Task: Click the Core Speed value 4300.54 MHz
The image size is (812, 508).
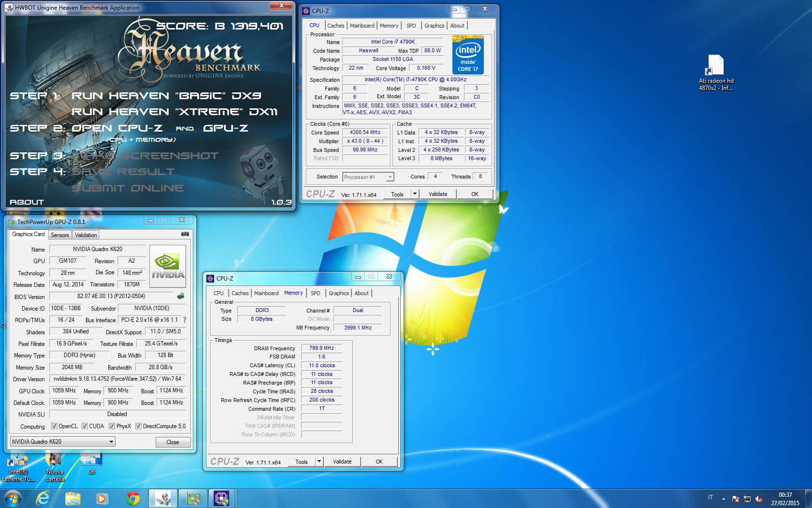Action: (365, 132)
